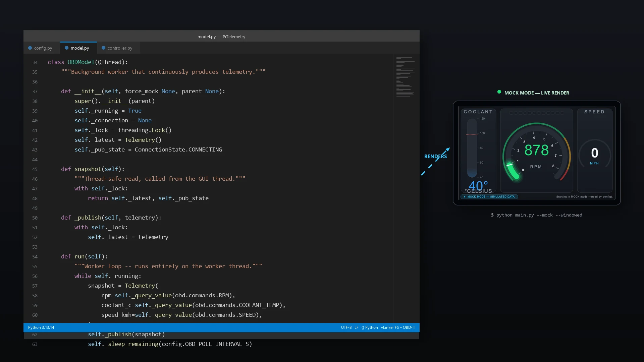Click the _publish method definition on line 50
Screen dimensions: 644x362
[x=88, y=218]
